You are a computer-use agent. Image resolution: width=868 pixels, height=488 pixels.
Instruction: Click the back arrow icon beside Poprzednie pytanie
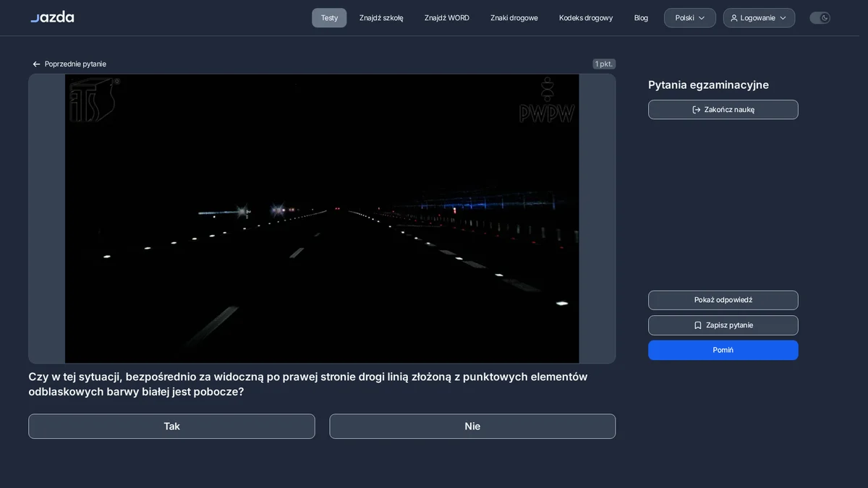[36, 64]
